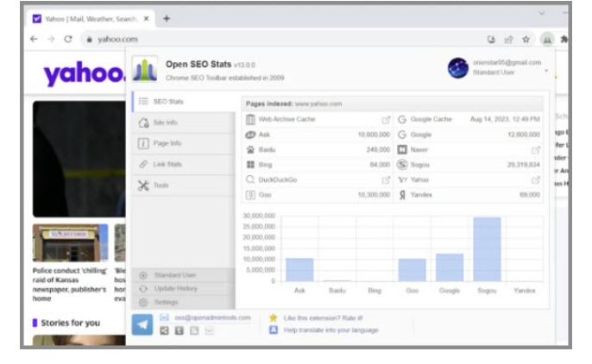592x364 pixels.
Task: Bookmark this page with the star icon
Action: pos(526,39)
